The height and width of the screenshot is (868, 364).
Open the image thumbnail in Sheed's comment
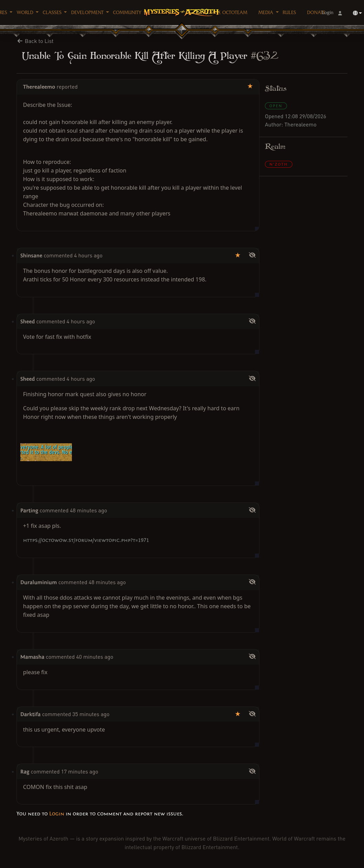pos(46,452)
